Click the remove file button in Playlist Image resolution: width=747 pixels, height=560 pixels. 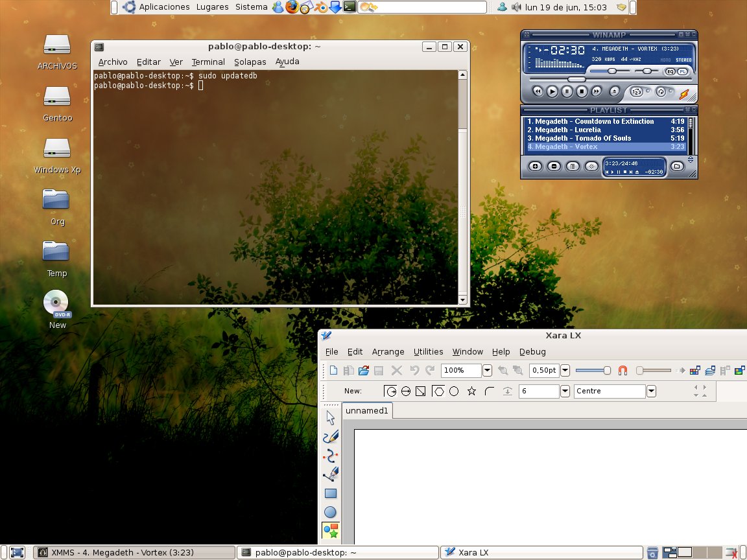pos(554,166)
